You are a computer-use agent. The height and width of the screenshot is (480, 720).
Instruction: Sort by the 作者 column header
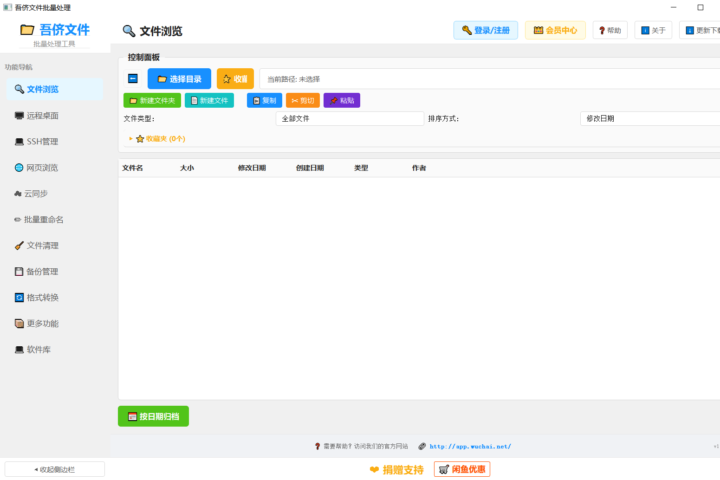(x=419, y=168)
